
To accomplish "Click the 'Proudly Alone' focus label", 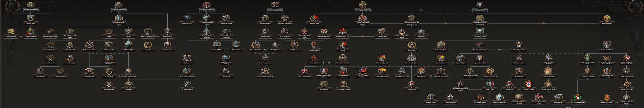I will click(490, 89).
